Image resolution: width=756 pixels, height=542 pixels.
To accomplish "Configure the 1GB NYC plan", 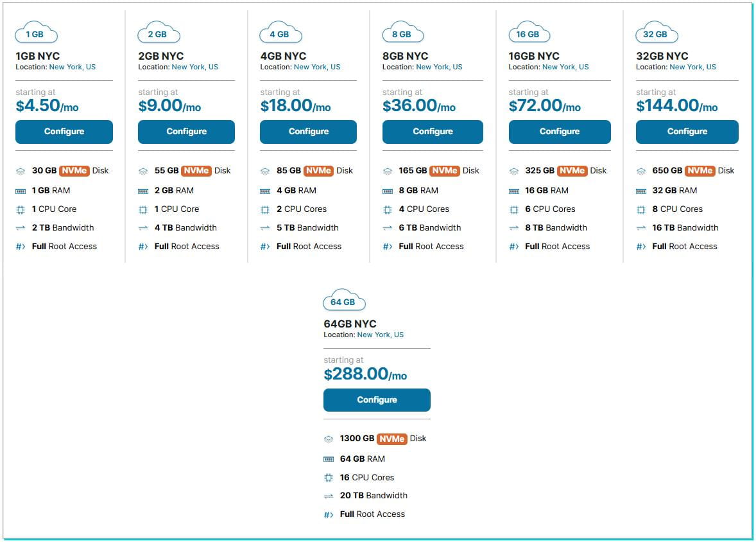I will [64, 132].
